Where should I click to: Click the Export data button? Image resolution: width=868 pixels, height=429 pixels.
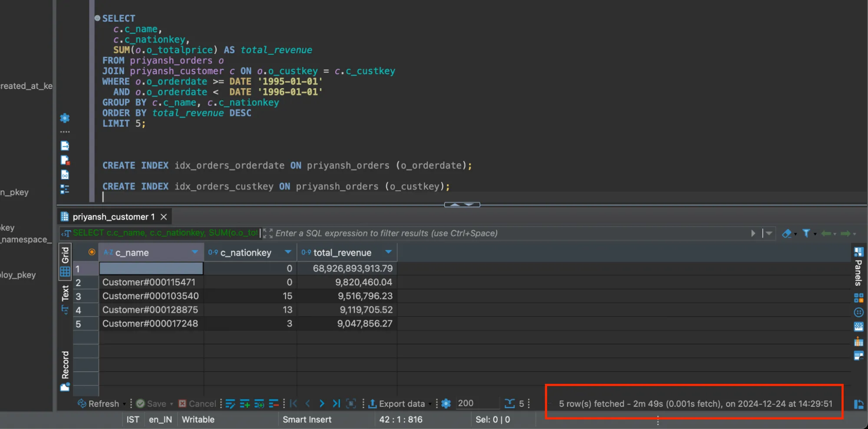click(x=396, y=404)
